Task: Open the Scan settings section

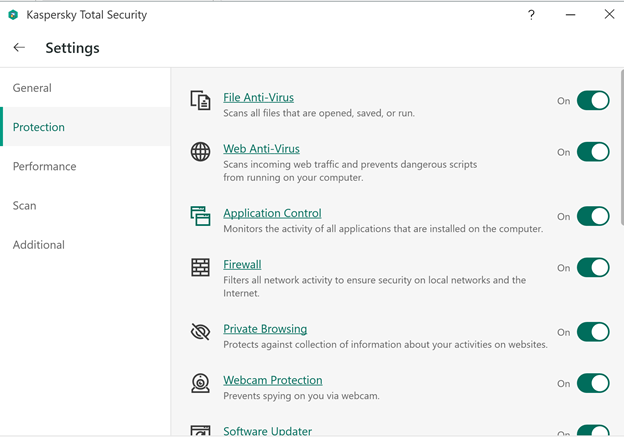Action: point(85,205)
